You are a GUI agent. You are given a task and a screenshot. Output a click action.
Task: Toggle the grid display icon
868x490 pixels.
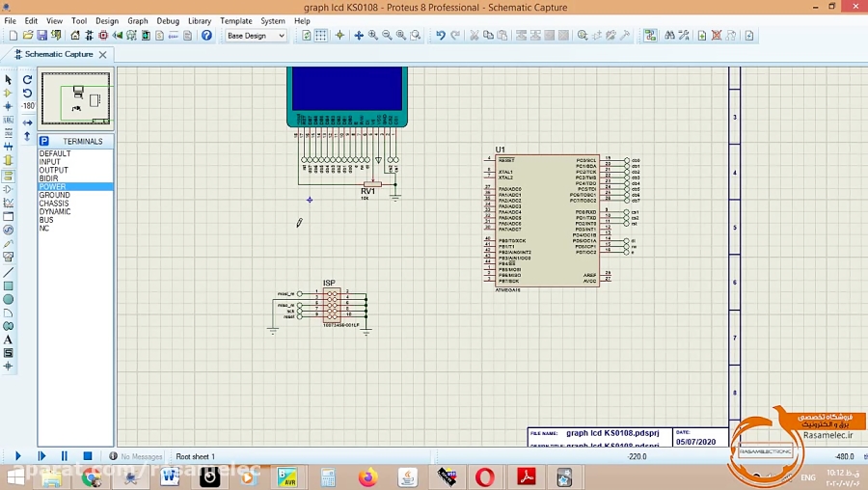tap(322, 36)
